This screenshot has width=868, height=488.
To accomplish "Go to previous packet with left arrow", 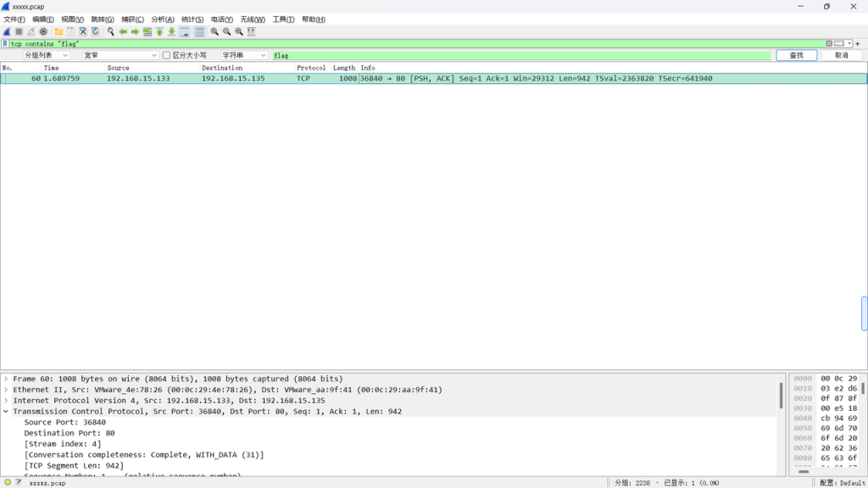I will [x=123, y=31].
